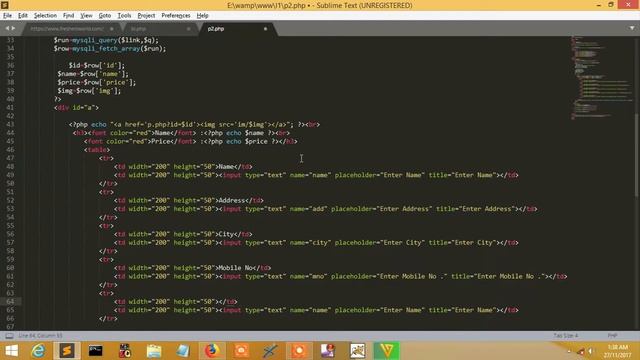Screen dimensions: 640x360
Task: Open the Selection menu
Action: click(x=45, y=16)
